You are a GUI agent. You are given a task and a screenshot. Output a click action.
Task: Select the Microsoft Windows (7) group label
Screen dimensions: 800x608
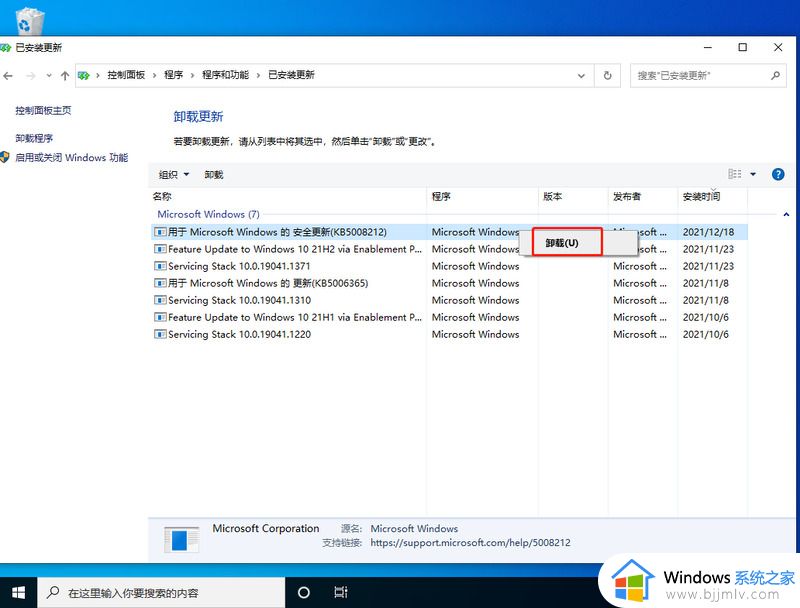[x=208, y=214]
